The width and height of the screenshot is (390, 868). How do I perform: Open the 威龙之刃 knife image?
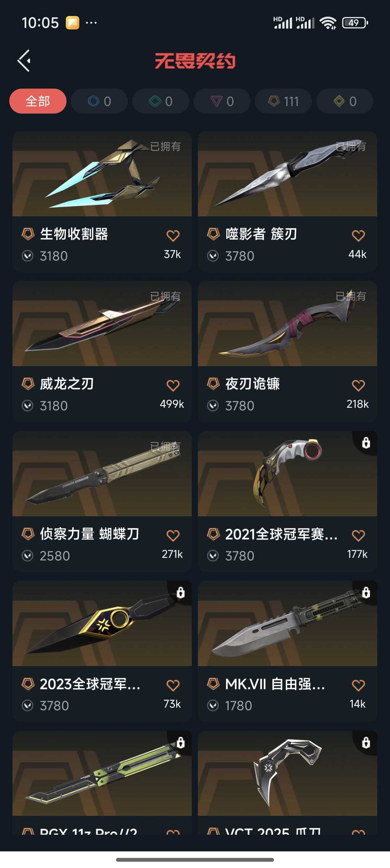click(102, 324)
